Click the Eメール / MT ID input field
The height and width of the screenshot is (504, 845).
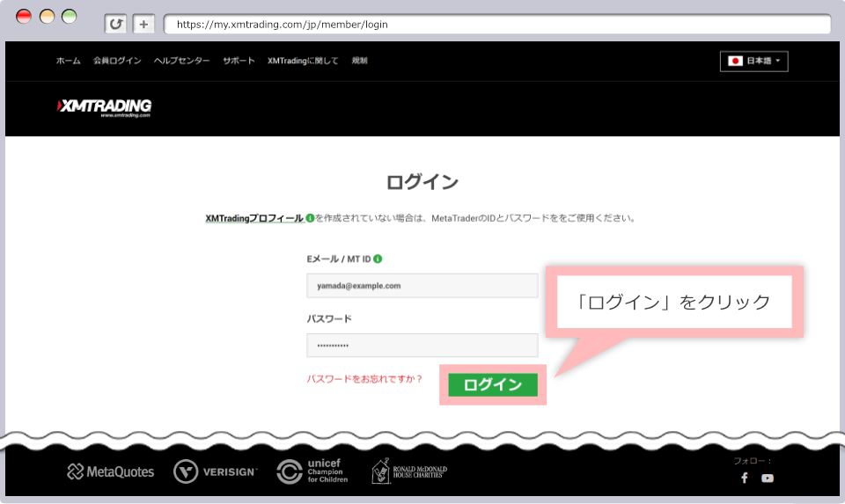422,286
